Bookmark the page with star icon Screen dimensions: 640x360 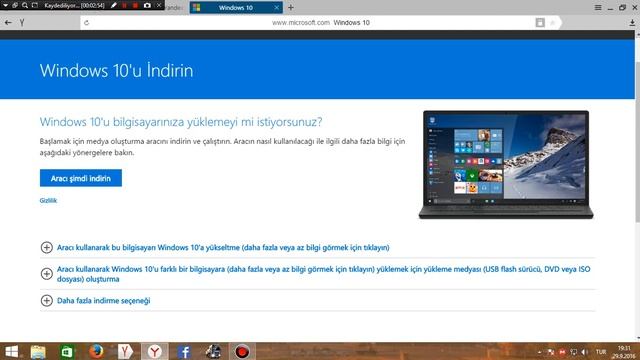coord(553,23)
